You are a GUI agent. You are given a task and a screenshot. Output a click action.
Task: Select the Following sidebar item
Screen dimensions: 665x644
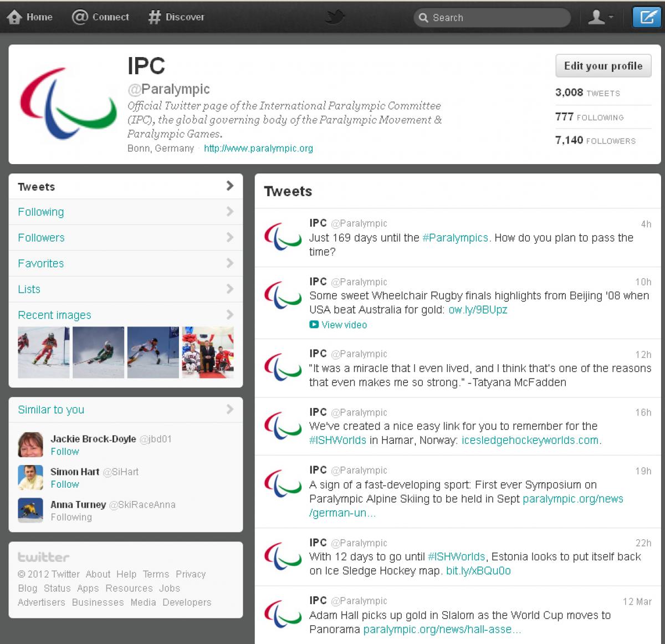[x=126, y=212]
